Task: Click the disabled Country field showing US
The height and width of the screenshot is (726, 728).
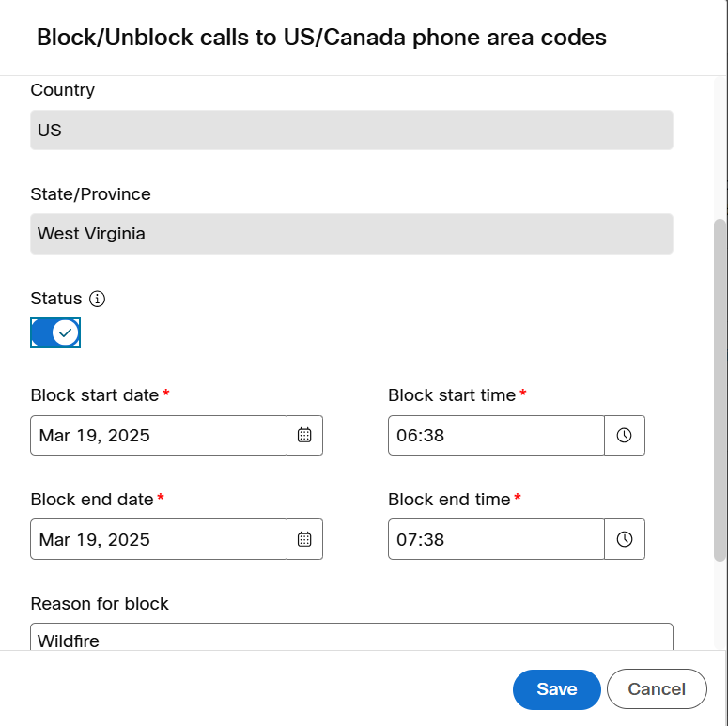Action: (x=351, y=130)
